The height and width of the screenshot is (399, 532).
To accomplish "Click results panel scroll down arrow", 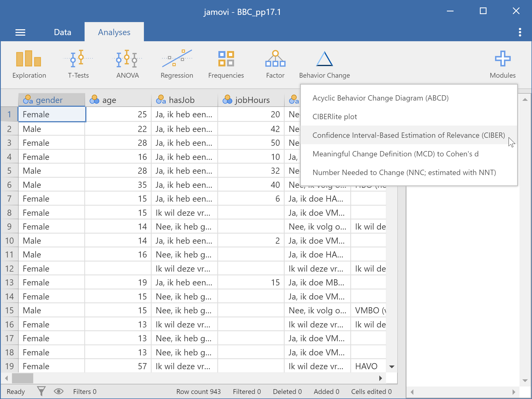I will tap(525, 380).
